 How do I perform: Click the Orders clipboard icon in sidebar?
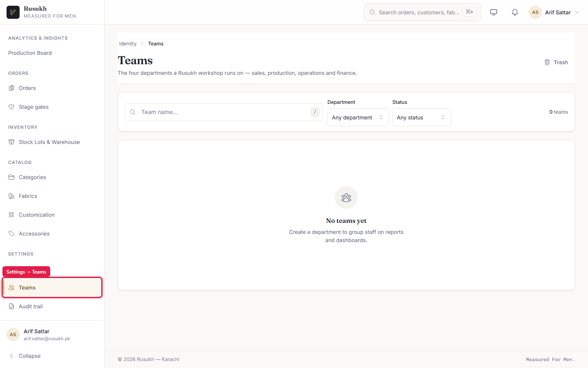point(11,88)
